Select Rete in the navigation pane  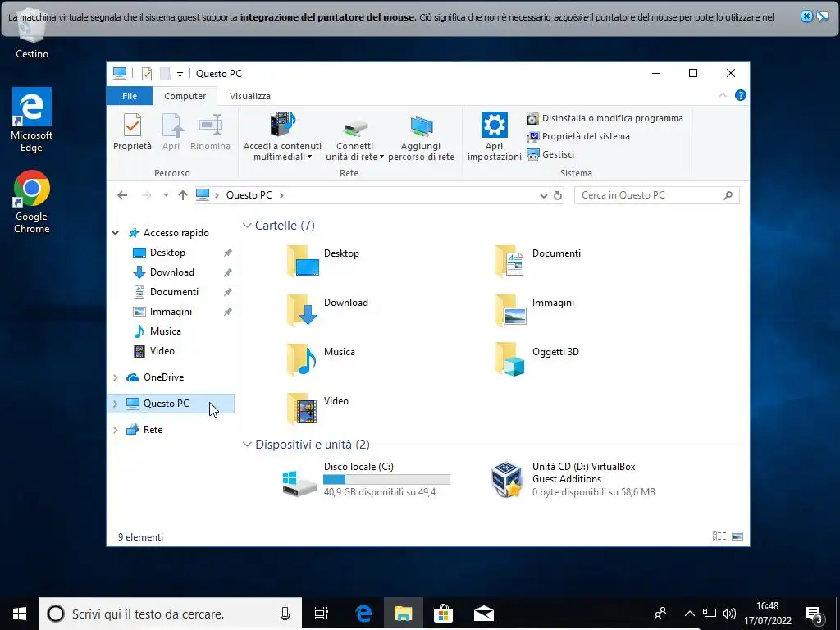(152, 430)
